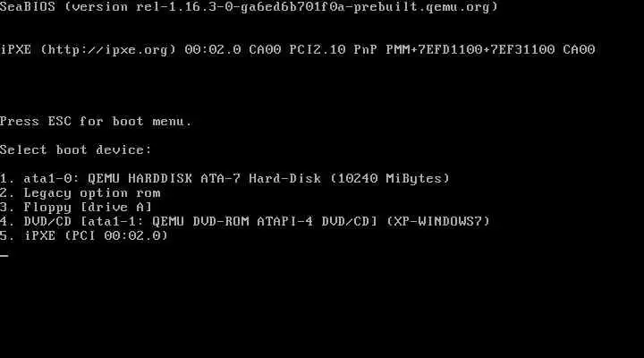Click the 'Press ESC for boot menu' line
This screenshot has width=644, height=358.
(96, 121)
